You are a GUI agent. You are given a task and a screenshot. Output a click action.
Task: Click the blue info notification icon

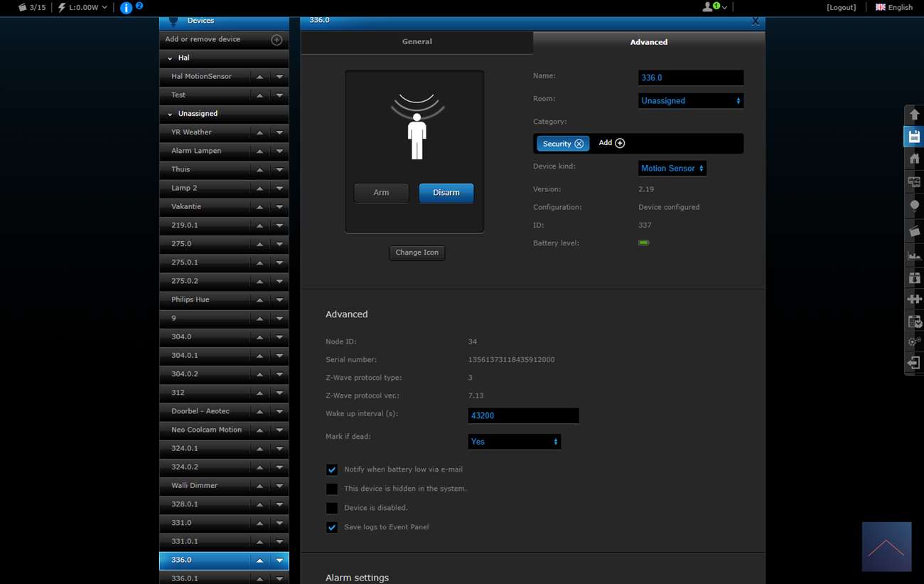pyautogui.click(x=127, y=8)
